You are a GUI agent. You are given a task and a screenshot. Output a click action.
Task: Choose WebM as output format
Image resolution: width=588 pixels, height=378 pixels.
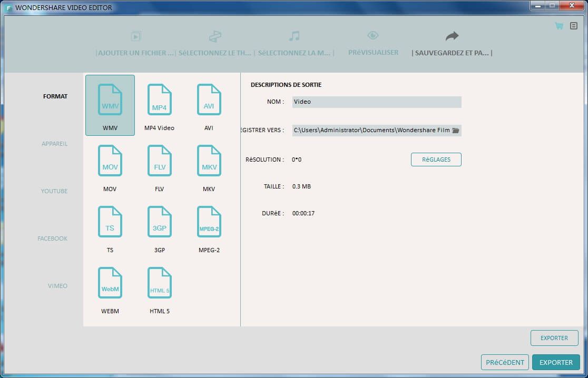pyautogui.click(x=110, y=283)
